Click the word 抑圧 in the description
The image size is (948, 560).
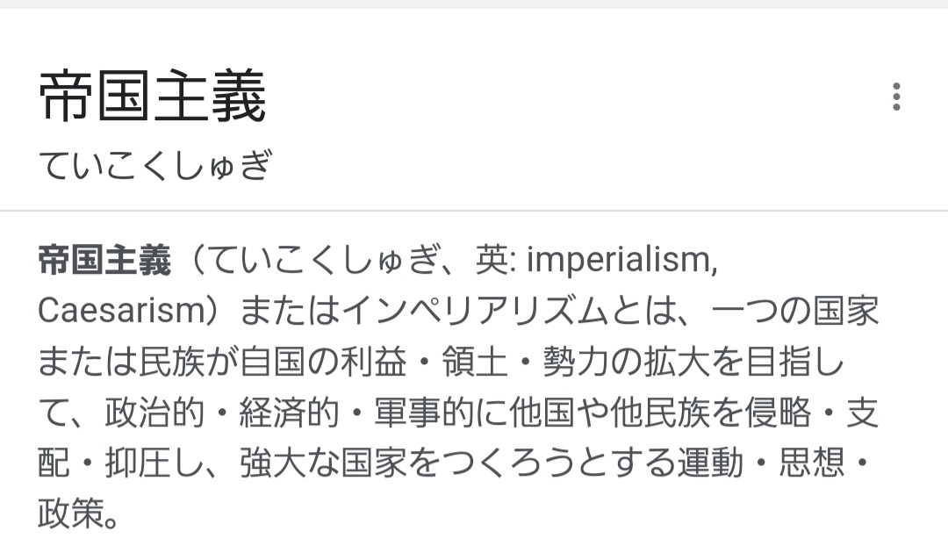pyautogui.click(x=139, y=463)
